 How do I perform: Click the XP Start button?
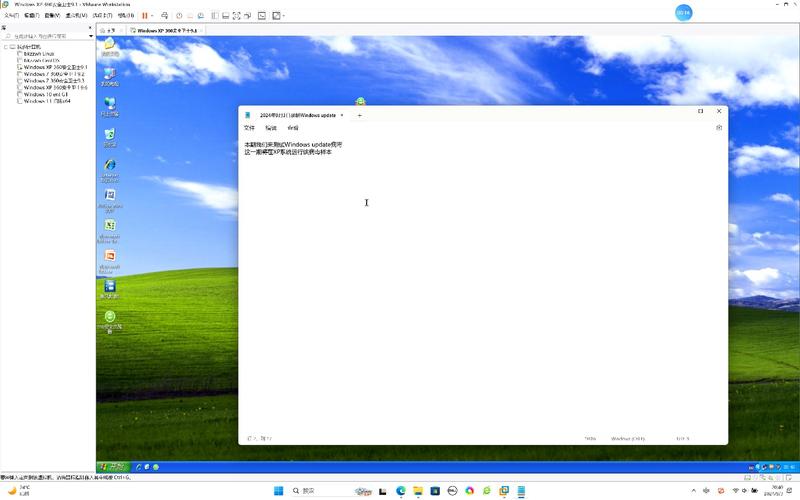click(113, 466)
